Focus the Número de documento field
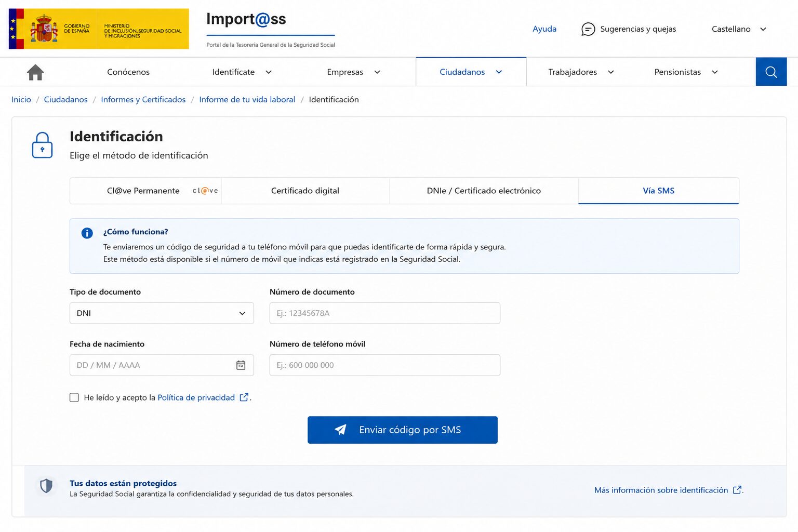 385,313
